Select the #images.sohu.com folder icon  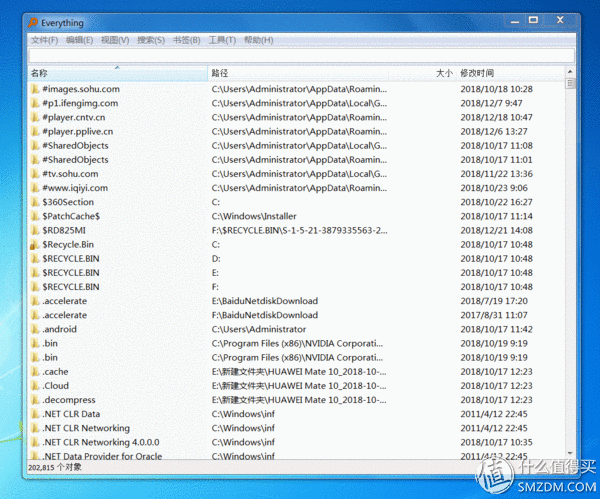[35, 89]
